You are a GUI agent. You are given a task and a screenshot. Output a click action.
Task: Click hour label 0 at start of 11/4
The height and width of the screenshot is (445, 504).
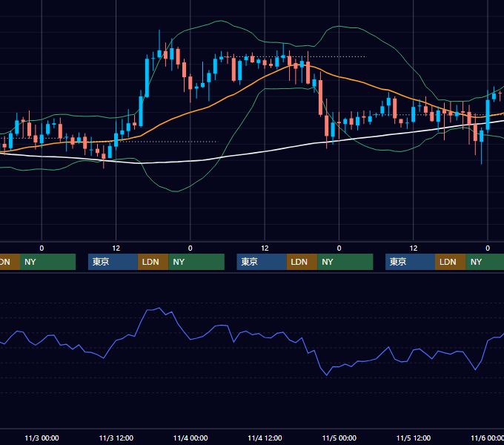tap(190, 248)
